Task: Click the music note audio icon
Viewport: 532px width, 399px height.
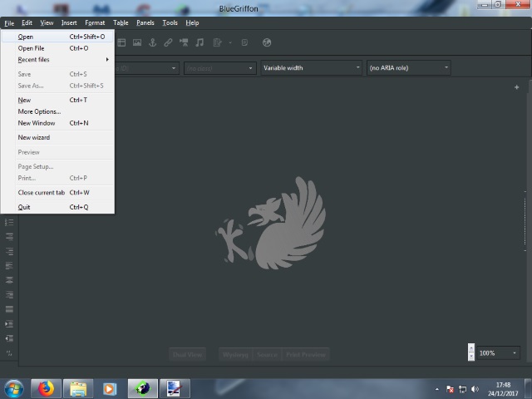Action: [199, 42]
